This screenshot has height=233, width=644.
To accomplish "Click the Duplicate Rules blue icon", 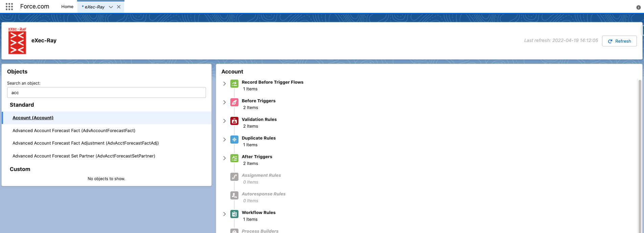I will (x=234, y=140).
